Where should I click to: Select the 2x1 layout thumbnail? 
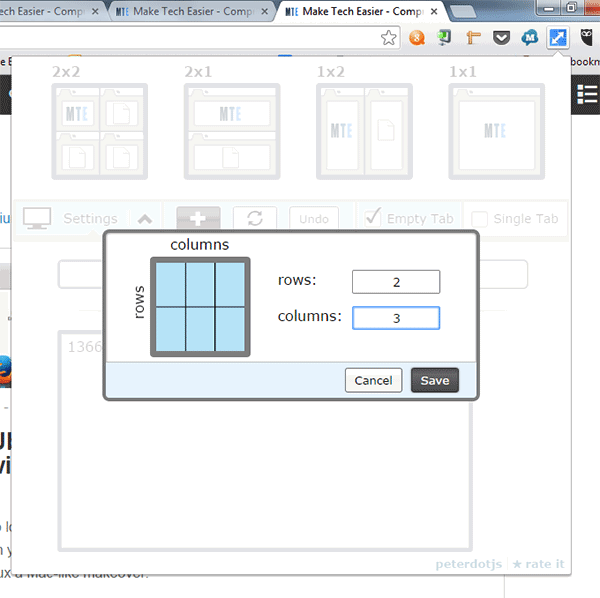click(232, 131)
